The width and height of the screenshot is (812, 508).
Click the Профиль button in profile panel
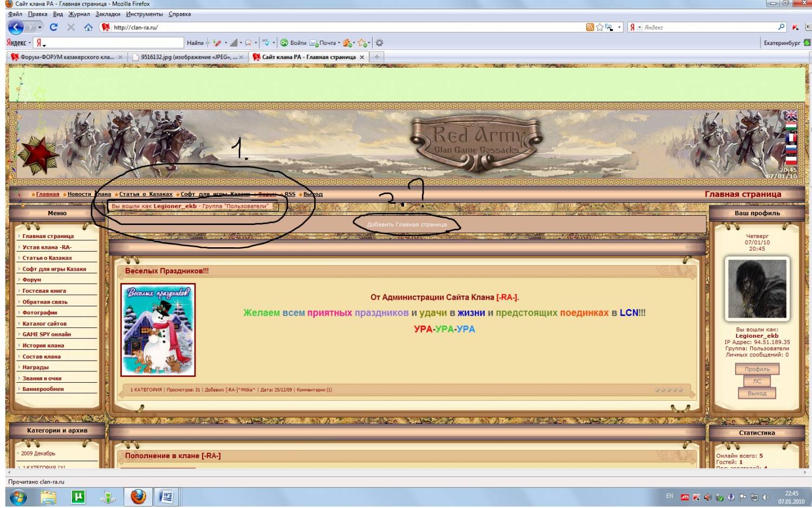[757, 369]
